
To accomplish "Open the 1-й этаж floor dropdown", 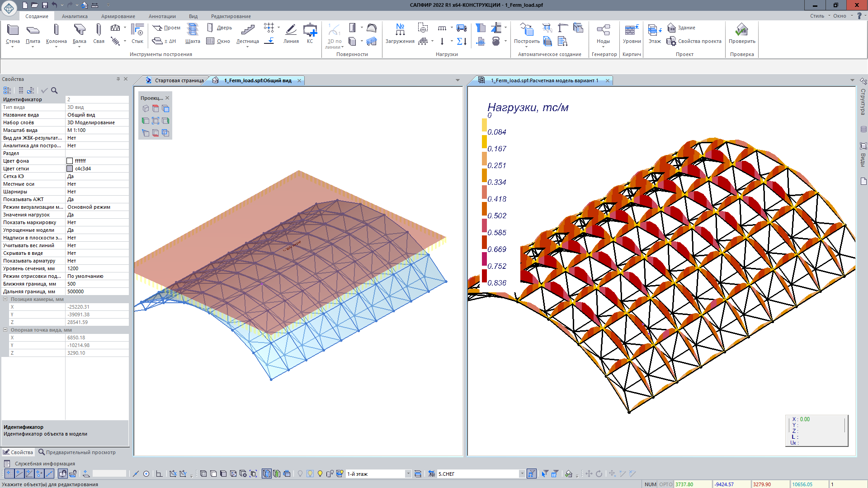I will pyautogui.click(x=408, y=474).
